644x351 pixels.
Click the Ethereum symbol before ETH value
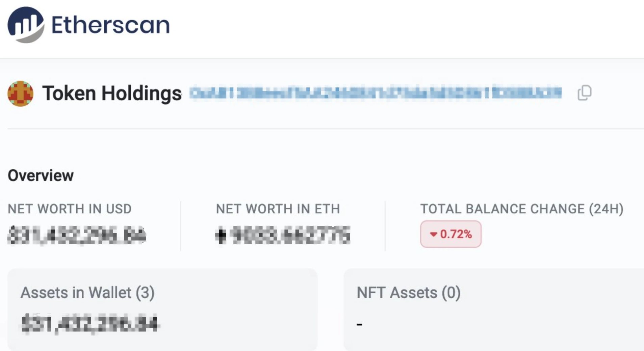[x=221, y=236]
